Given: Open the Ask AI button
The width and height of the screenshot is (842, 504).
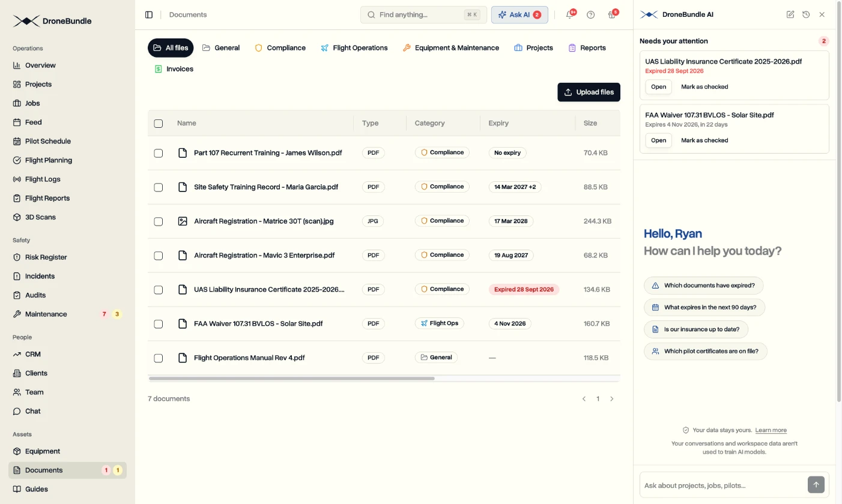Looking at the screenshot, I should click(x=519, y=15).
